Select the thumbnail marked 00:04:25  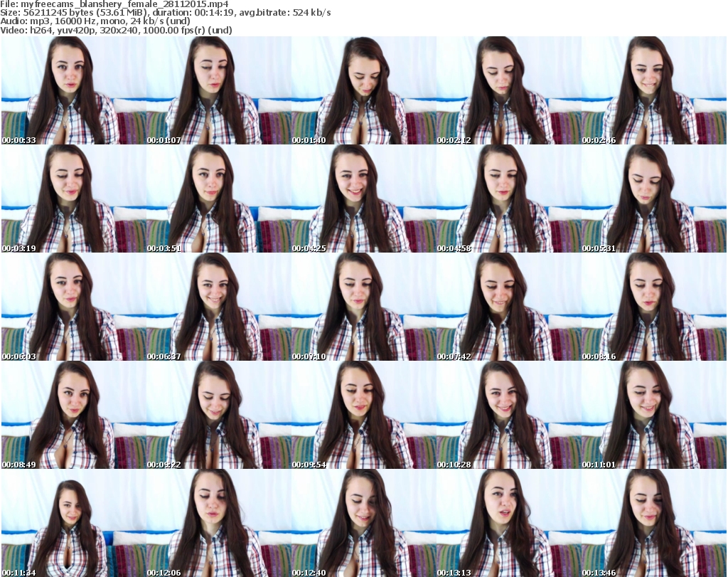[x=364, y=198]
